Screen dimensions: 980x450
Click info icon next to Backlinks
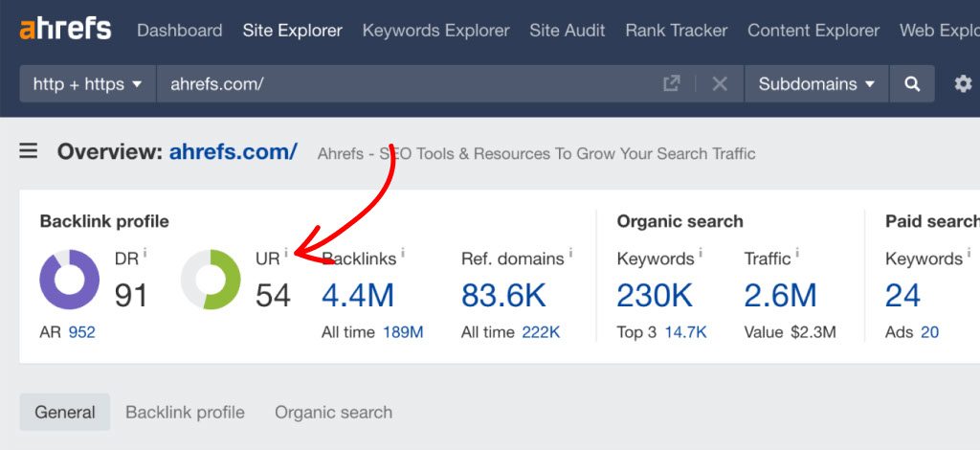coord(403,253)
